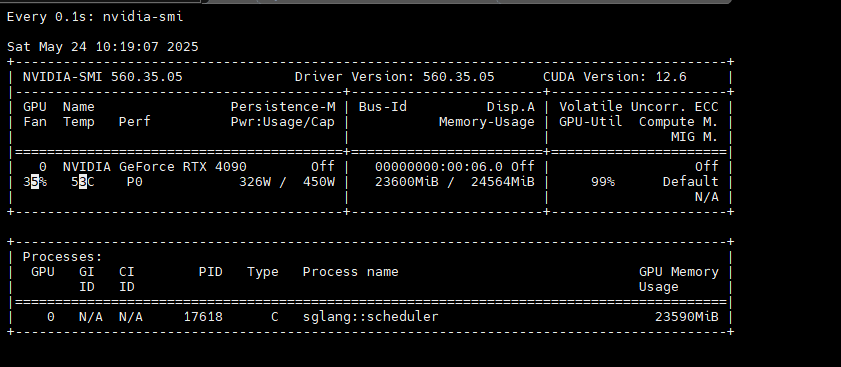Click the process name 'sglang::scheduler'
The image size is (841, 367).
(x=371, y=317)
